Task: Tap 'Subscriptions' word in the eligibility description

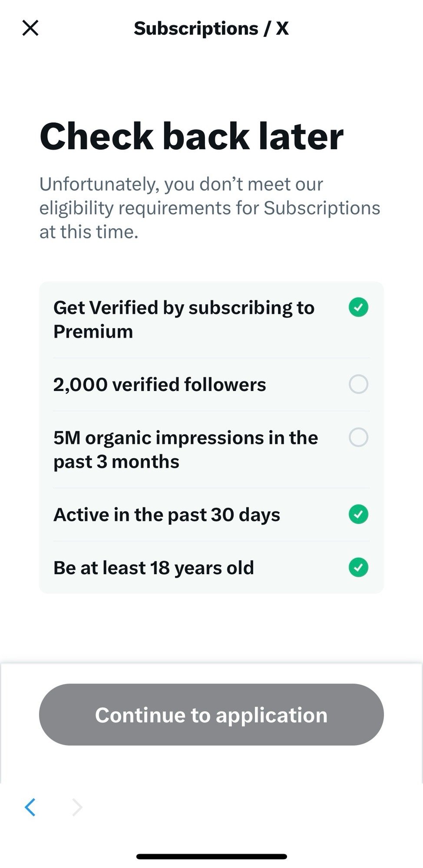Action: 322,208
